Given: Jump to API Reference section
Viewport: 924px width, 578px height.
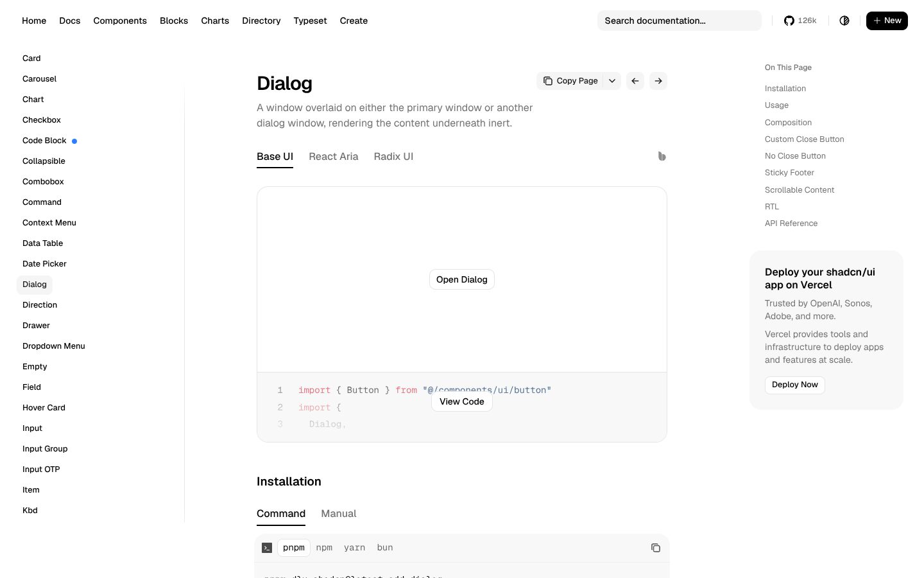Looking at the screenshot, I should click(x=791, y=223).
